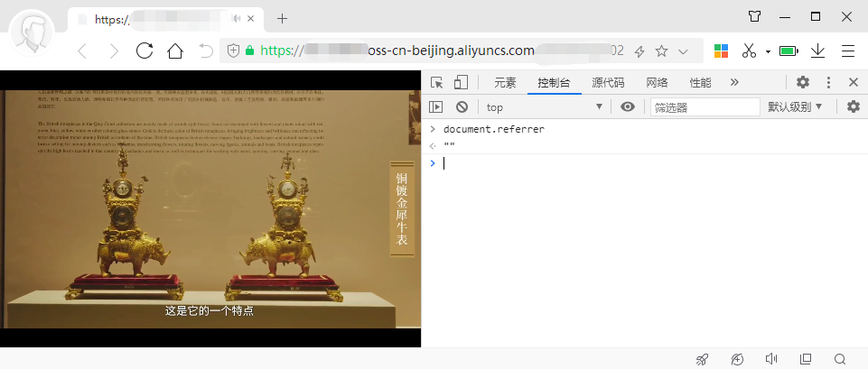
Task: Open a new tab with plus button
Action: point(283,19)
